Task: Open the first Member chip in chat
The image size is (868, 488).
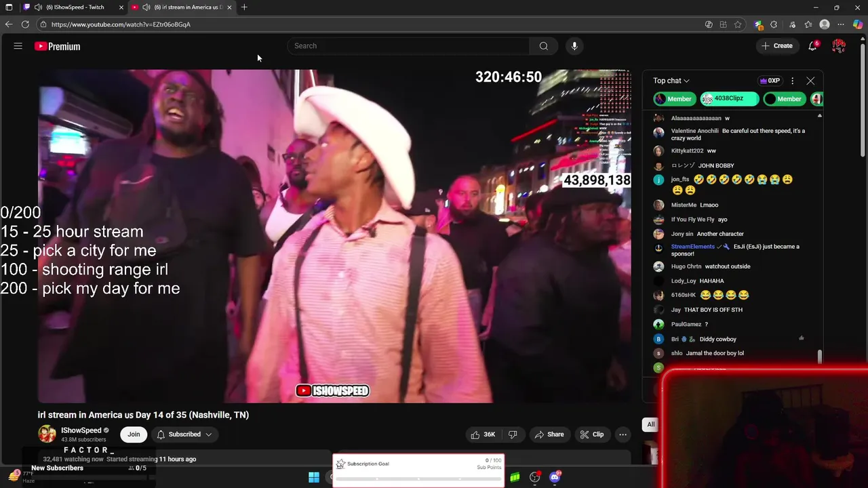Action: (x=674, y=99)
